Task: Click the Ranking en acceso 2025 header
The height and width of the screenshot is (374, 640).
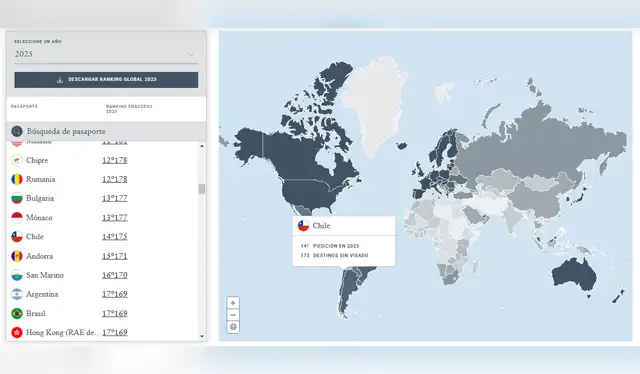Action: 129,109
